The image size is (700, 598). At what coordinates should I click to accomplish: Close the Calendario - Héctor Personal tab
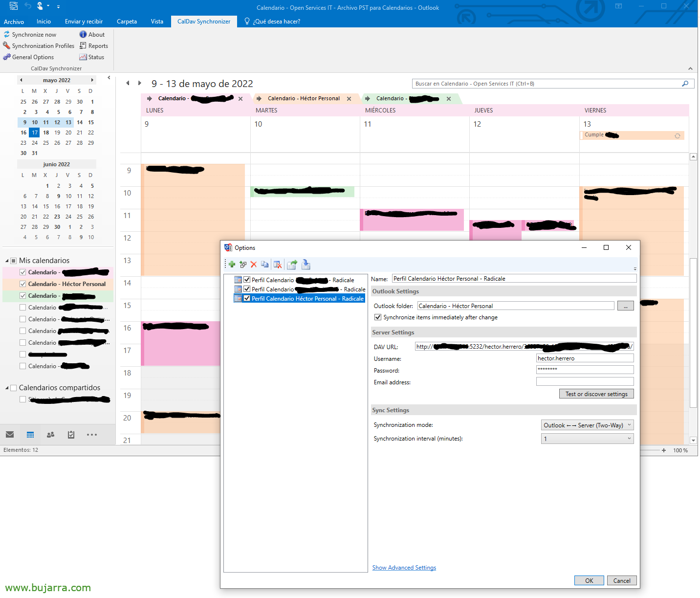coord(349,99)
